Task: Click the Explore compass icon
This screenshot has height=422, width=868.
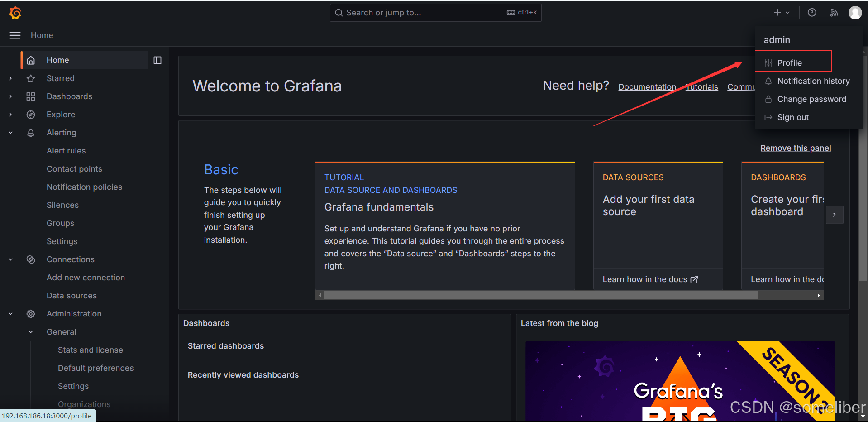Action: click(x=31, y=115)
